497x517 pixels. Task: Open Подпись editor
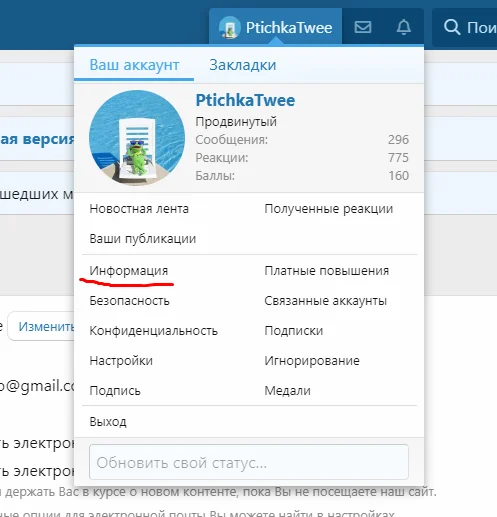[x=115, y=391]
